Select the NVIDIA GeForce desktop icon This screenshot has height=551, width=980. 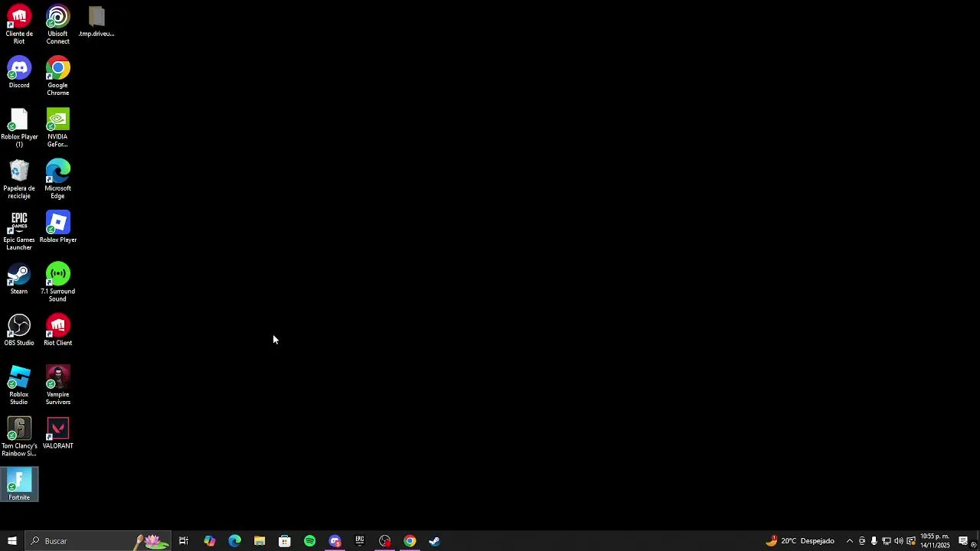tap(57, 128)
